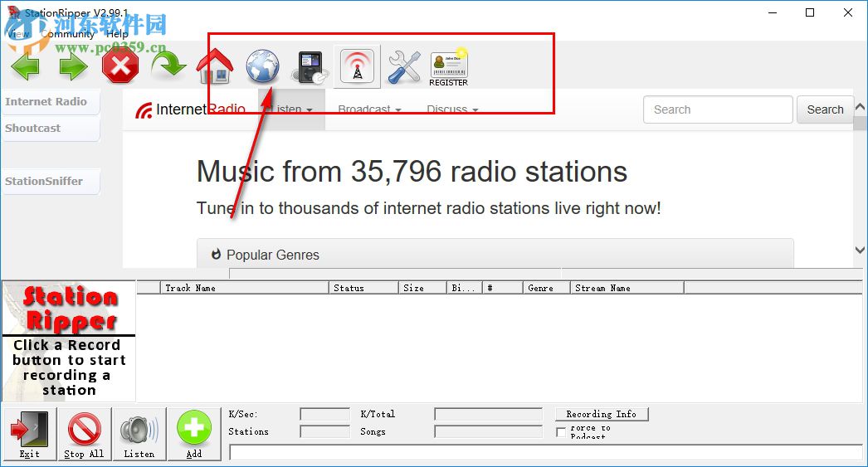Open the globe web browser icon

pos(262,66)
